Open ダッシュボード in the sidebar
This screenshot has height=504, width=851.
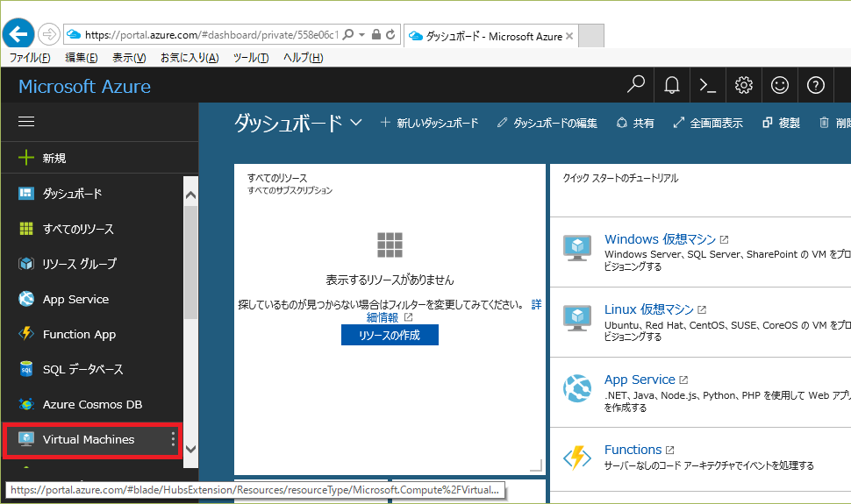point(92,194)
